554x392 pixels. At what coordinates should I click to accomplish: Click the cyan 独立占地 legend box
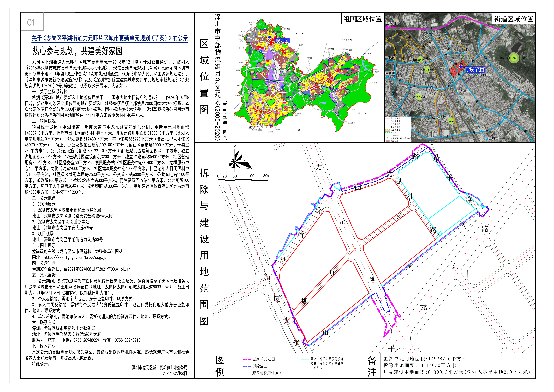(x=305, y=359)
